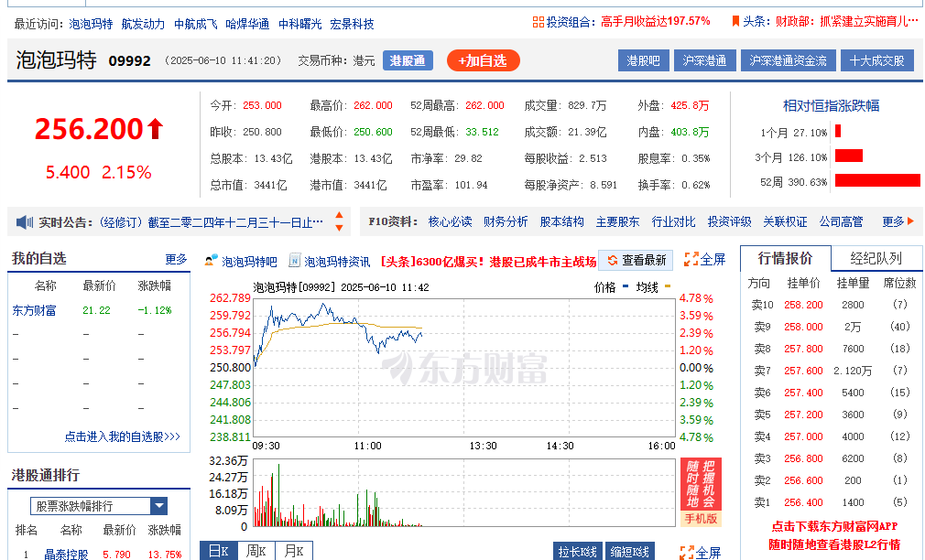Screen dimensions: 925x560
Task: Open recently visited 哈焊华通
Action: pos(248,24)
